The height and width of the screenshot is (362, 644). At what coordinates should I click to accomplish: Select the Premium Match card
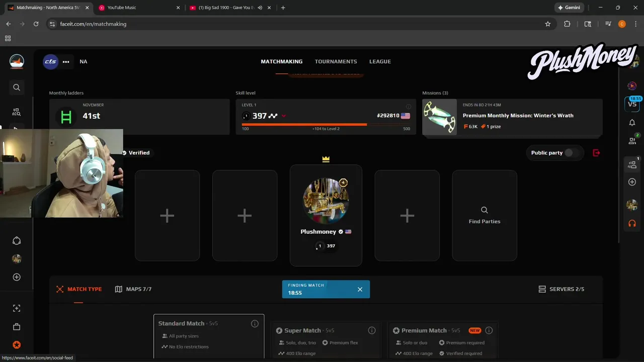[x=443, y=340]
